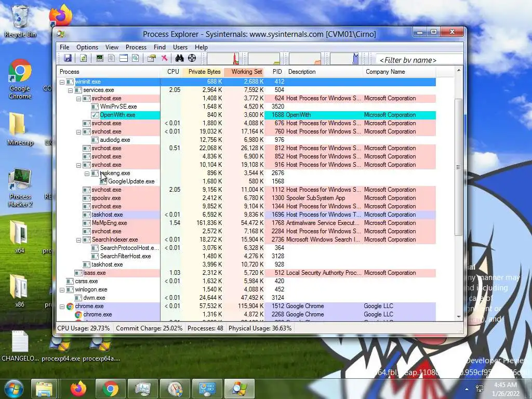Click the binoculars Find Handle icon
The height and width of the screenshot is (399, 532).
click(x=179, y=58)
